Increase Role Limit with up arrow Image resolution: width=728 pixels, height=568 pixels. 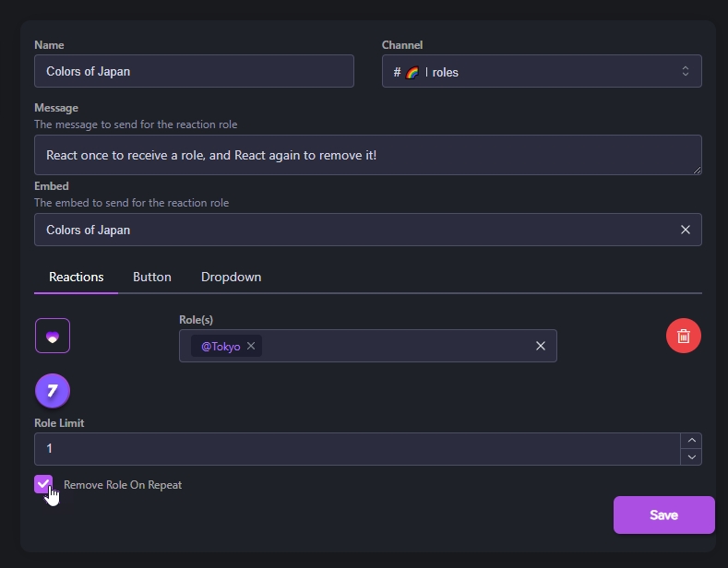coord(691,441)
